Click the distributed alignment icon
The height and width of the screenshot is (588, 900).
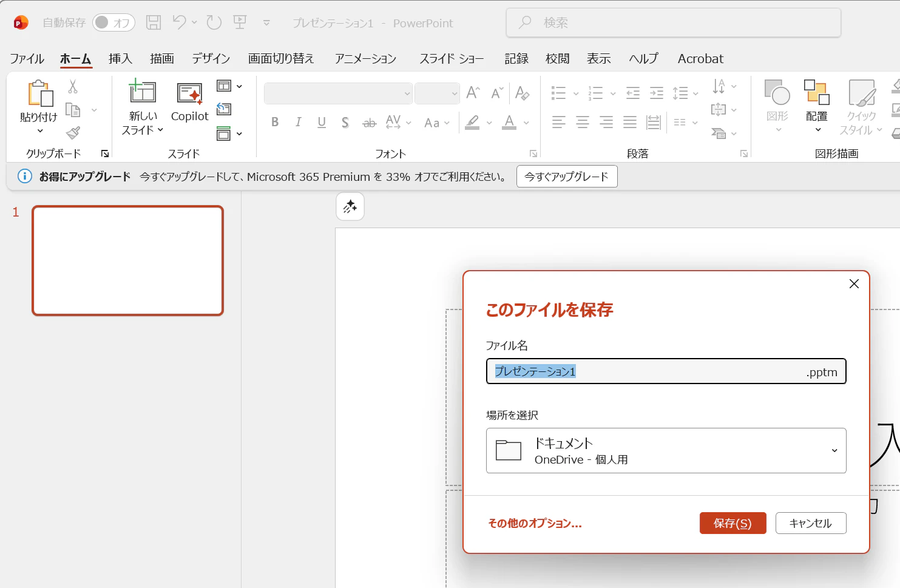click(654, 122)
